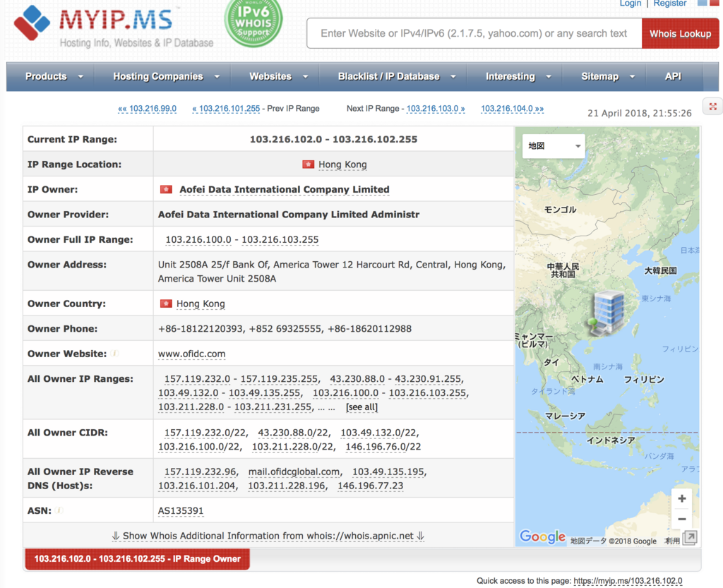The width and height of the screenshot is (723, 588).
Task: Click the flag in the IP Range Location row
Action: point(308,164)
